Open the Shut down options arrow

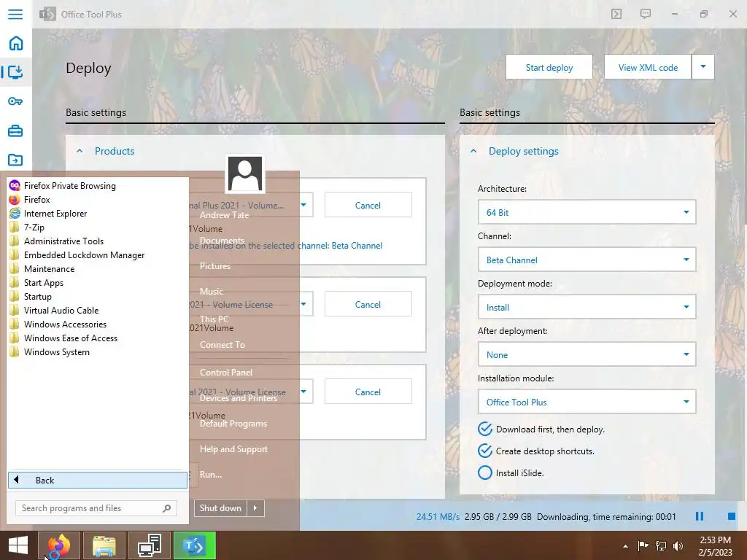pos(255,508)
